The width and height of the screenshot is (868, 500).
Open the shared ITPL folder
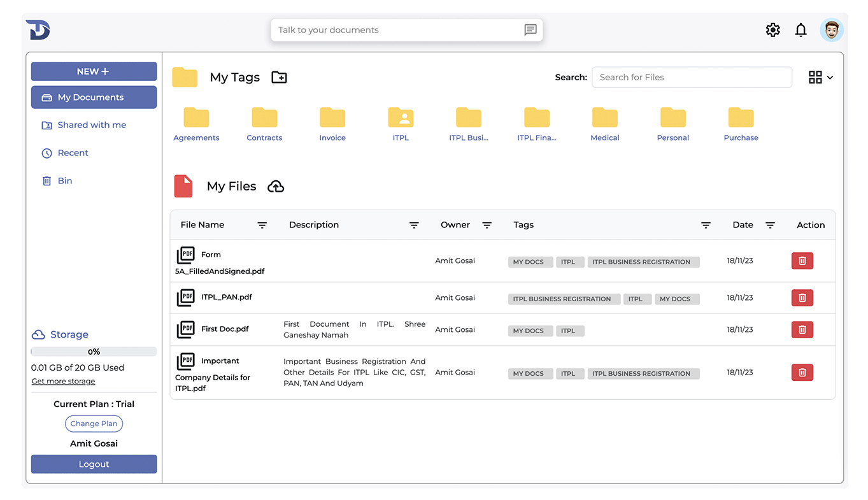[x=401, y=124]
